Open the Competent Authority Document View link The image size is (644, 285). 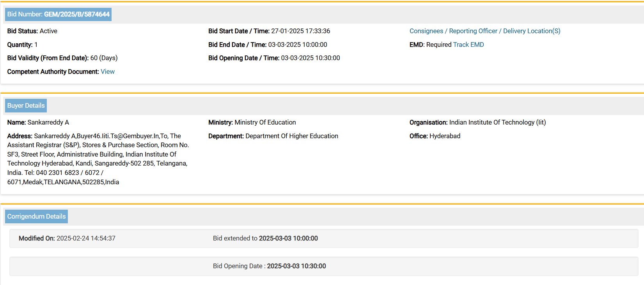tap(108, 72)
